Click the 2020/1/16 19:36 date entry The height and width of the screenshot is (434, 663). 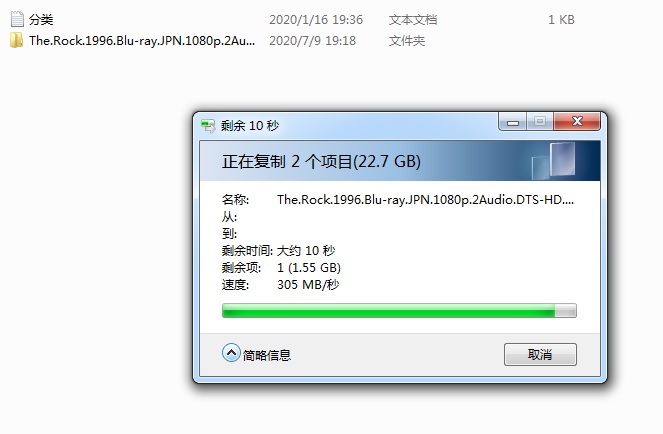click(316, 19)
